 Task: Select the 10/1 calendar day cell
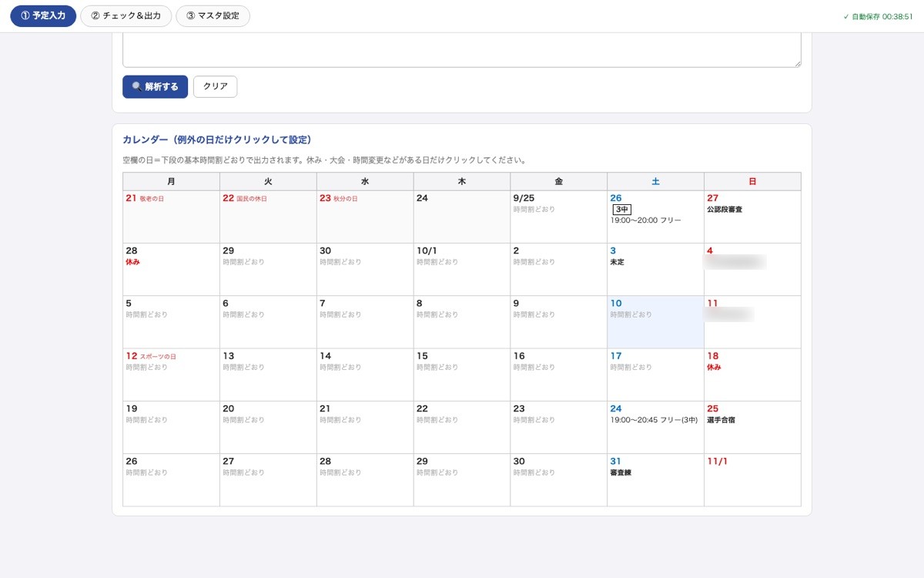tap(462, 269)
